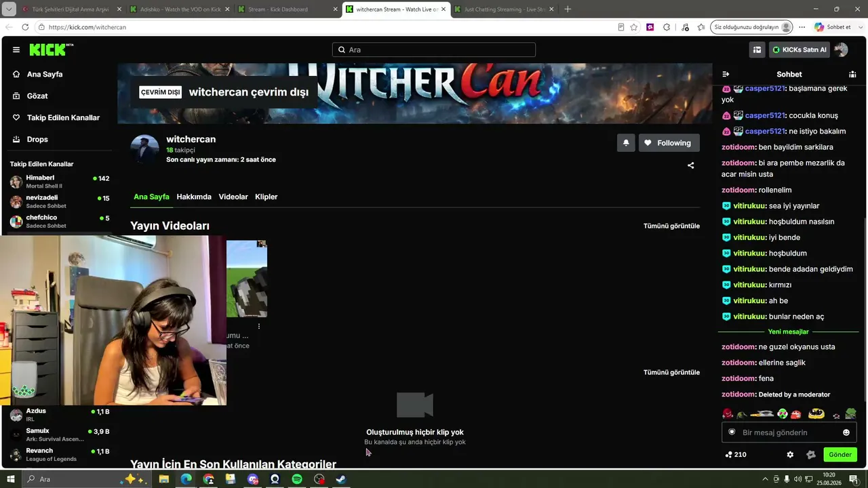Click the grey splat icon beside Gönder
Image resolution: width=868 pixels, height=488 pixels.
point(810,455)
